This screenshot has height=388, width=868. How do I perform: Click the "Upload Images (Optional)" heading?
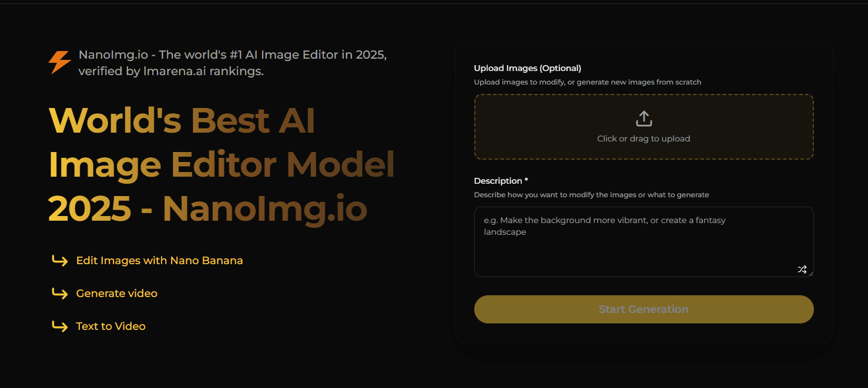pyautogui.click(x=527, y=68)
